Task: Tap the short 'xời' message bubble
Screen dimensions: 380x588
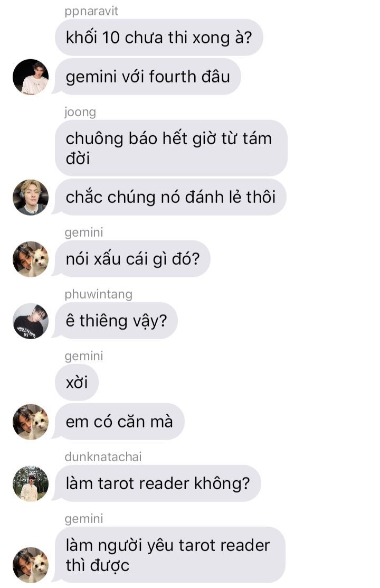Action: click(77, 383)
